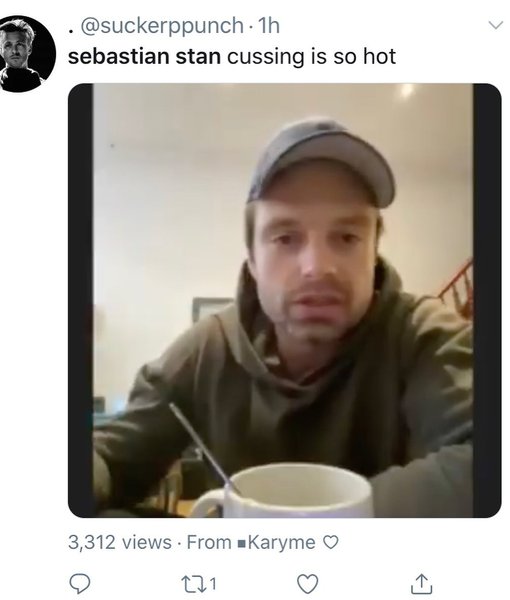Click the retweet count number 1
The image size is (510, 600).
click(213, 584)
